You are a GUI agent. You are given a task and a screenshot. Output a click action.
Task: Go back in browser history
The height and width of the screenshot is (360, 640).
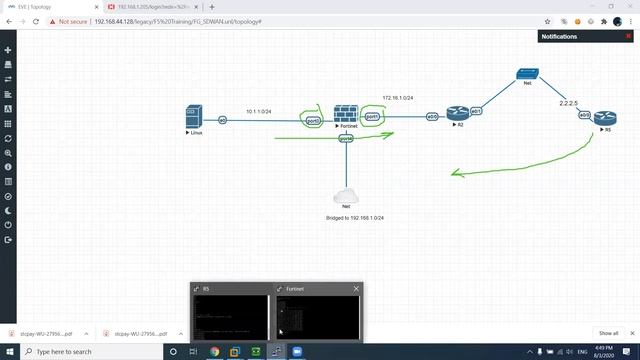click(x=9, y=22)
